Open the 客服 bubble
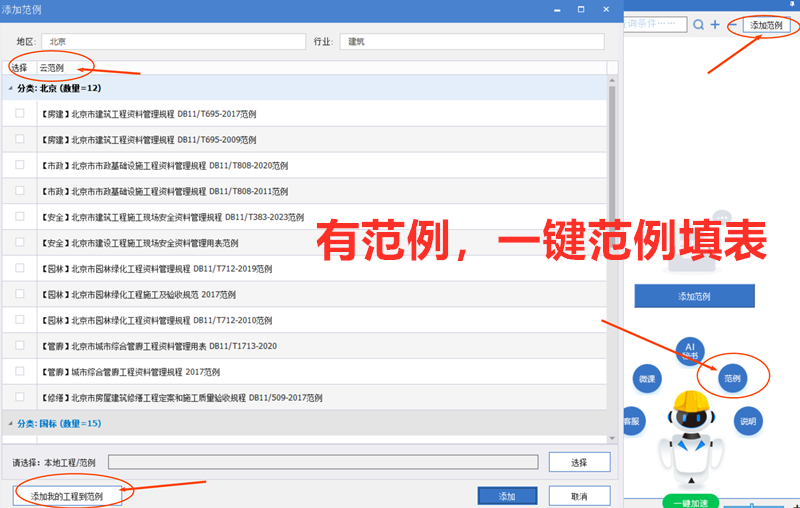The image size is (800, 508). [632, 421]
